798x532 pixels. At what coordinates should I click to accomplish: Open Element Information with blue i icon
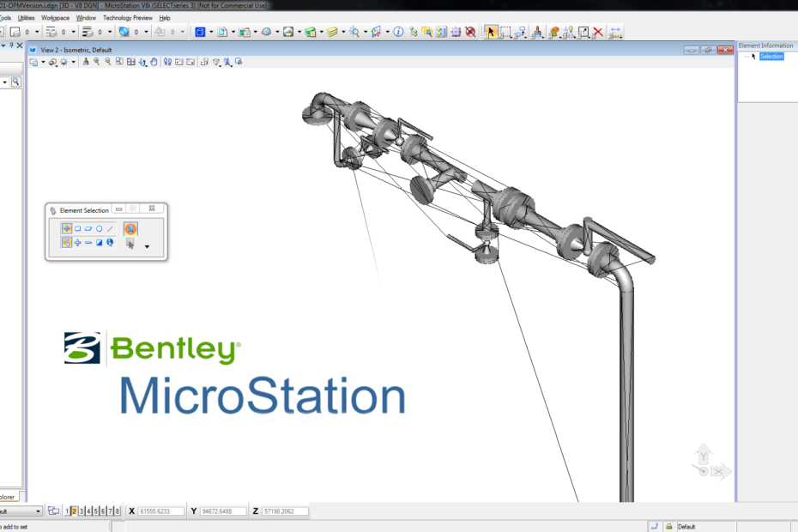click(x=398, y=32)
